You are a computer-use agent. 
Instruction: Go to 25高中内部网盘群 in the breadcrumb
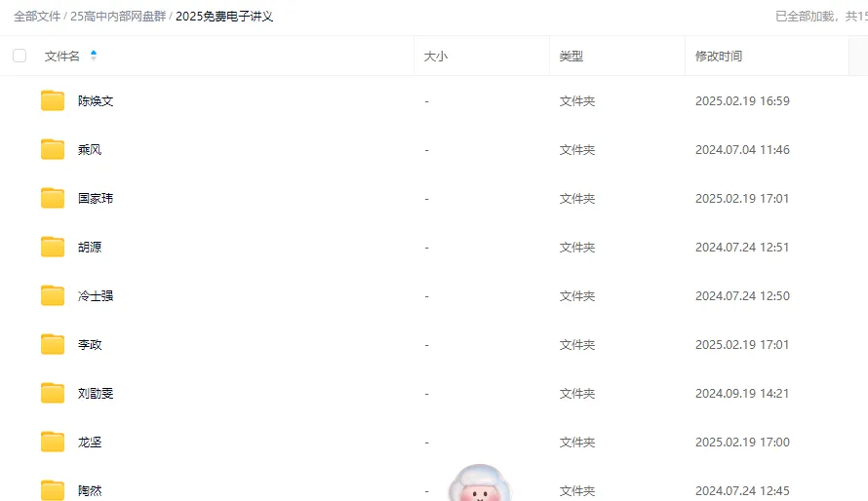118,16
